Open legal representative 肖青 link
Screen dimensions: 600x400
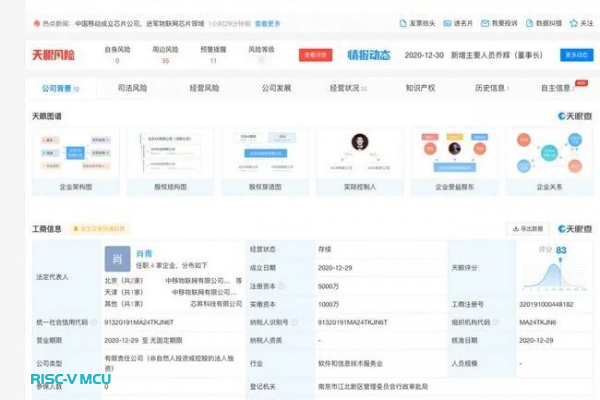click(144, 253)
